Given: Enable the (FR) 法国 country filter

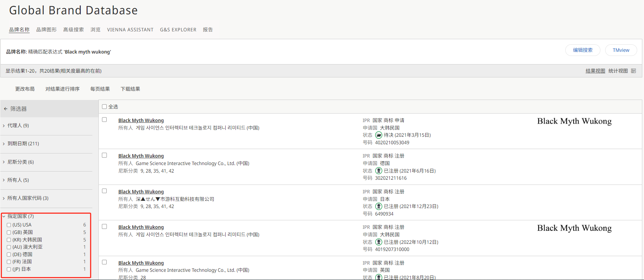Looking at the screenshot, I should tap(9, 262).
